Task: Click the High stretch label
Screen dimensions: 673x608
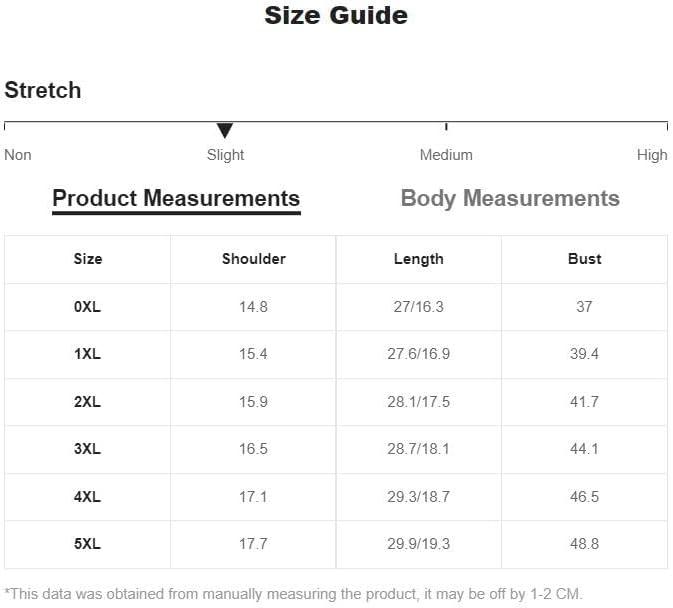Action: (x=652, y=155)
